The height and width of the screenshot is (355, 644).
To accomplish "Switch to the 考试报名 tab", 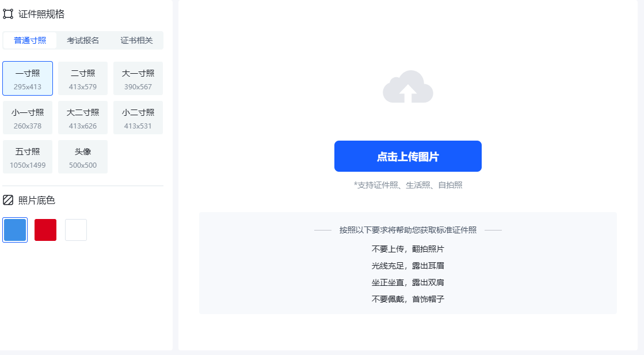I will click(82, 40).
